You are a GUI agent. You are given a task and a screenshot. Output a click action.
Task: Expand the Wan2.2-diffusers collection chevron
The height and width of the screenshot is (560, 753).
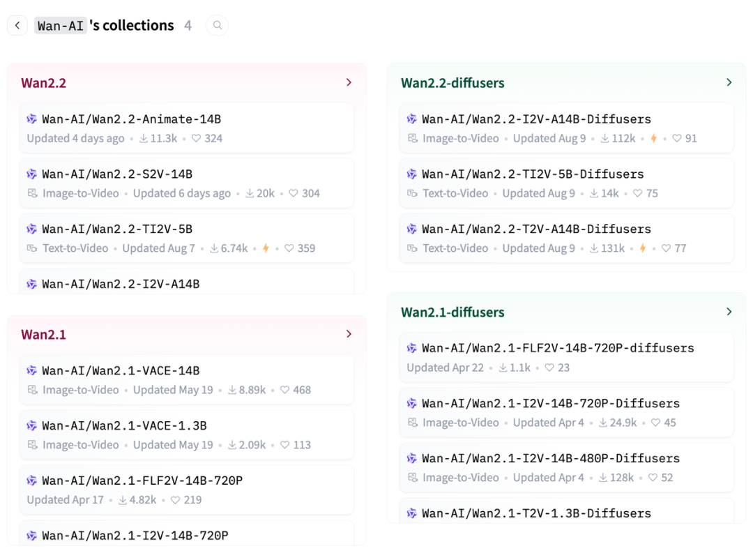click(x=729, y=82)
